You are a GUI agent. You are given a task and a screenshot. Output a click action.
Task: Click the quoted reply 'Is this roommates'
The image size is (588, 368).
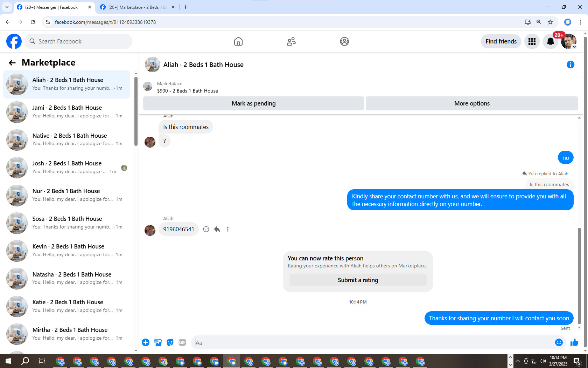[549, 184]
